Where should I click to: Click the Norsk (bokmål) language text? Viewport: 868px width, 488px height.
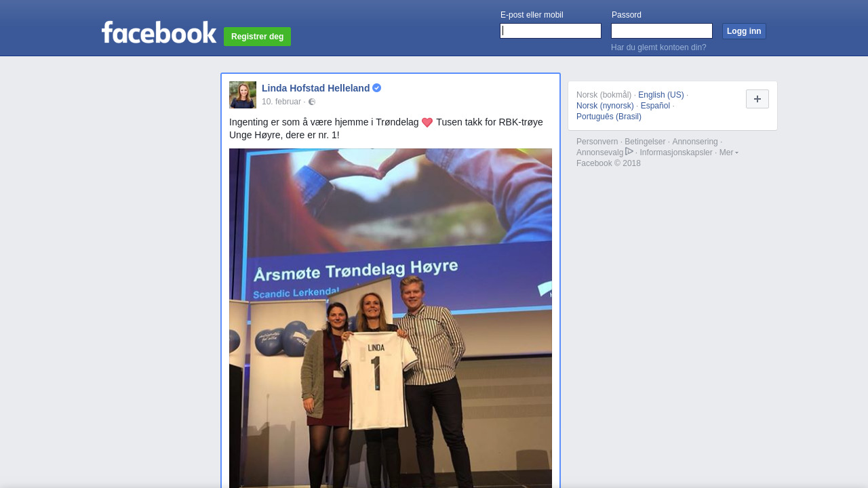[604, 95]
